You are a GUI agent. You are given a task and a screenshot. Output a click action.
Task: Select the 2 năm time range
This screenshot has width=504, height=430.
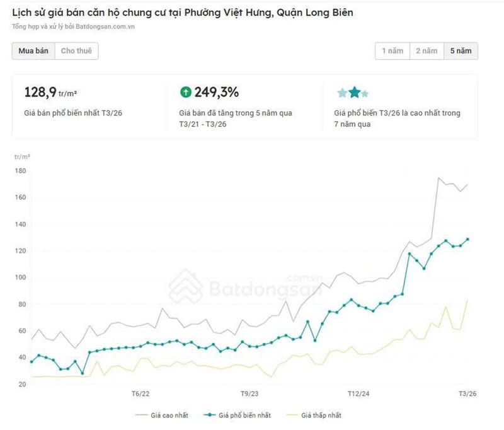pos(426,51)
